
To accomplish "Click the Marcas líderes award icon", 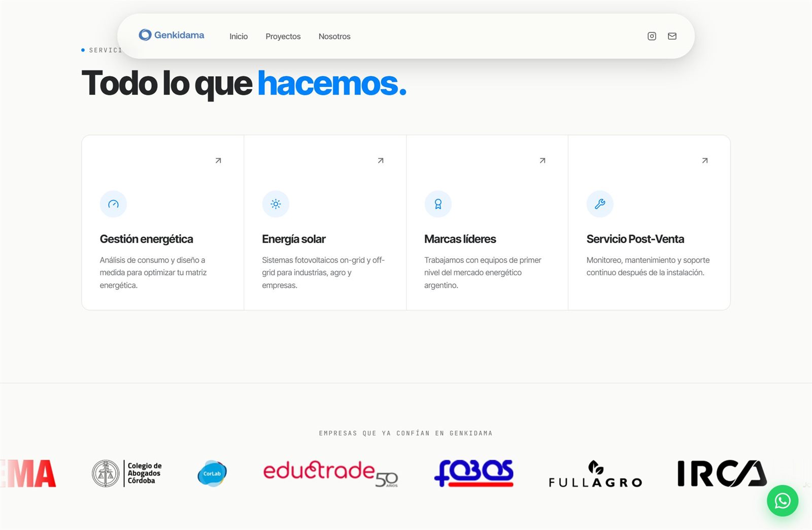I will pyautogui.click(x=438, y=204).
